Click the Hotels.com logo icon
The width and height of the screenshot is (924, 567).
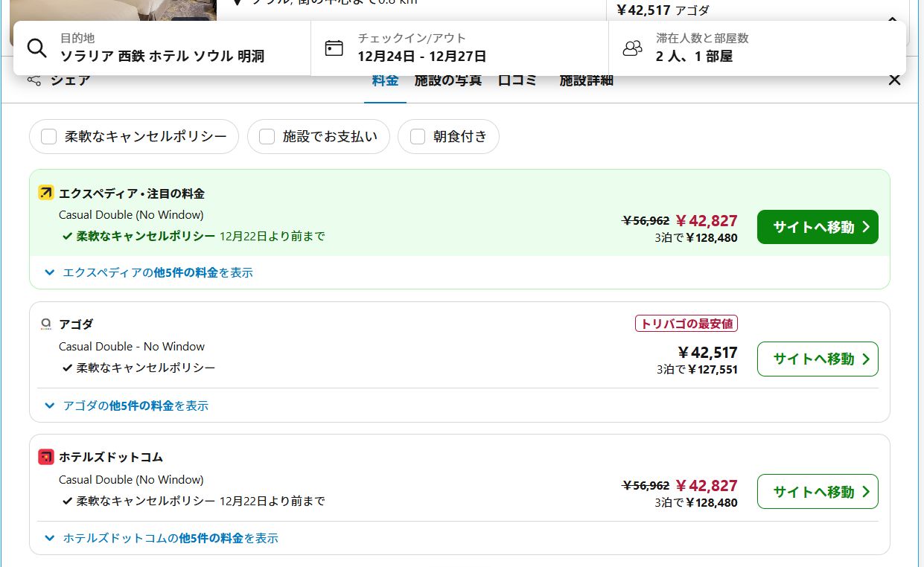click(45, 457)
